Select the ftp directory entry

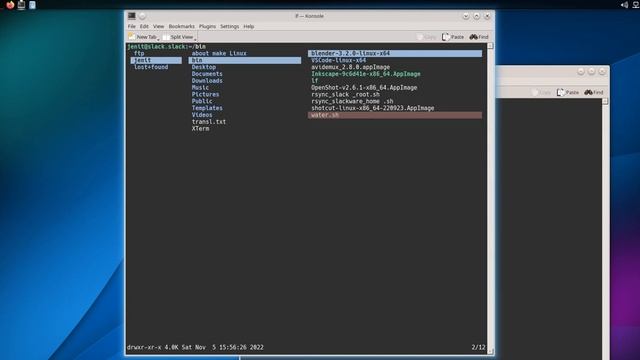tap(139, 53)
